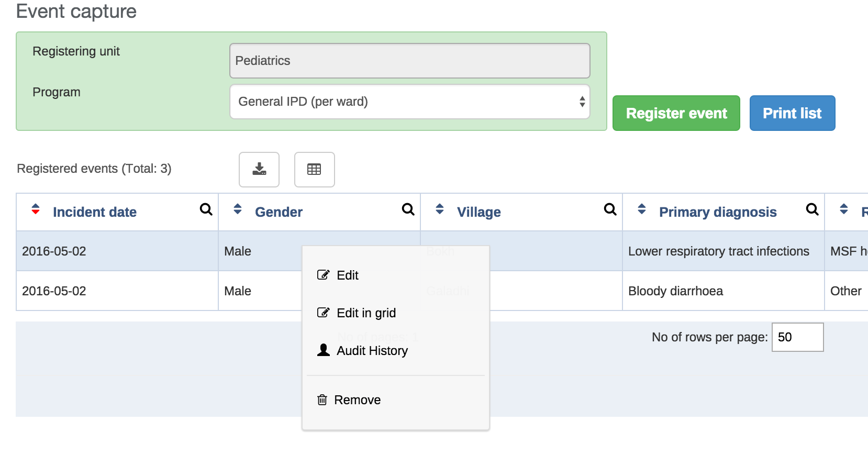This screenshot has height=466, width=868.
Task: Click the search icon in Gender column
Action: 408,210
